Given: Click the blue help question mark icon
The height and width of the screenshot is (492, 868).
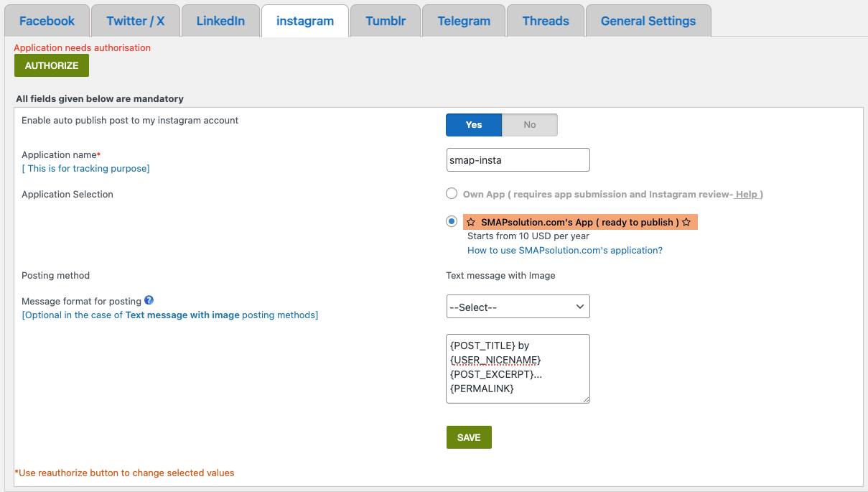Looking at the screenshot, I should [x=149, y=301].
